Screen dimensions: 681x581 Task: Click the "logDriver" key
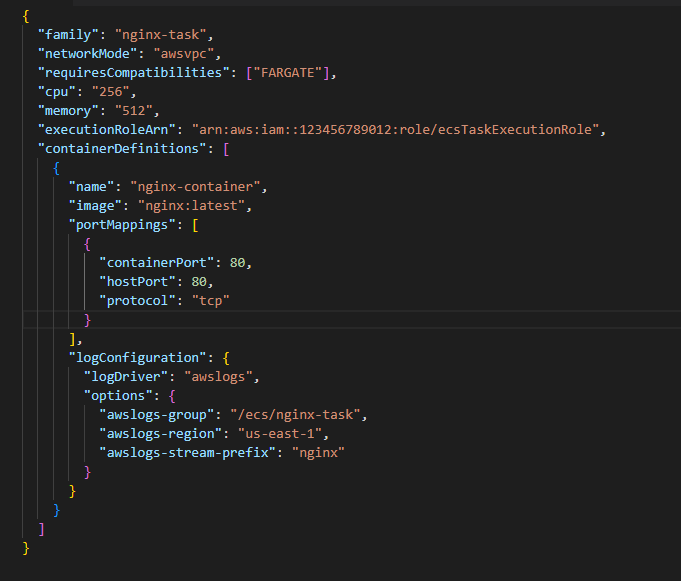126,376
